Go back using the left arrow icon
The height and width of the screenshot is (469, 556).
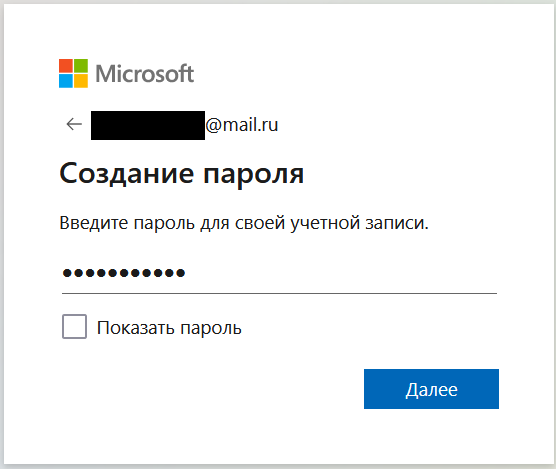pos(74,124)
